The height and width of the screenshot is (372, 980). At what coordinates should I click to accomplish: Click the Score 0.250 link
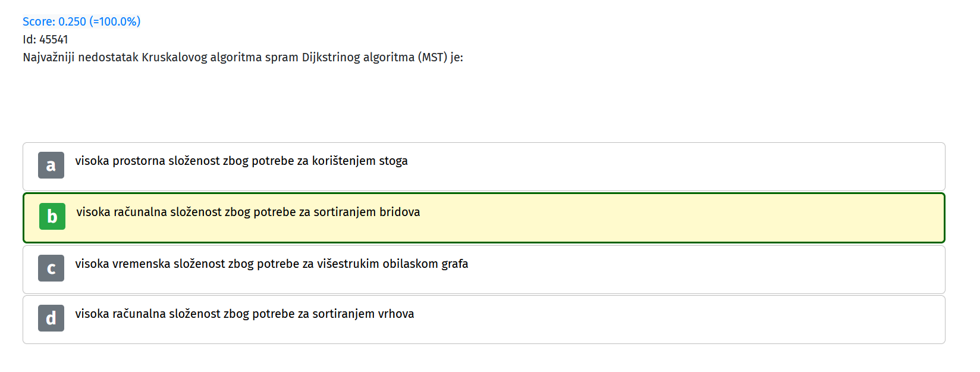tap(81, 21)
